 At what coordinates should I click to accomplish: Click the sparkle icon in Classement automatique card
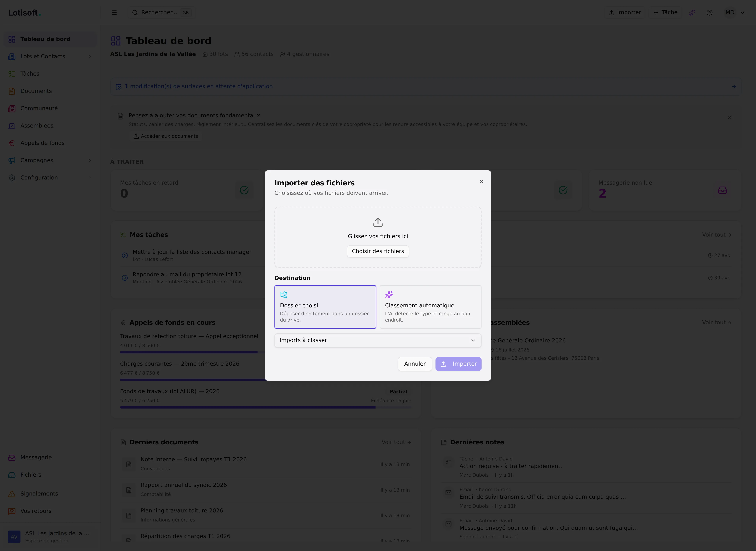(389, 295)
